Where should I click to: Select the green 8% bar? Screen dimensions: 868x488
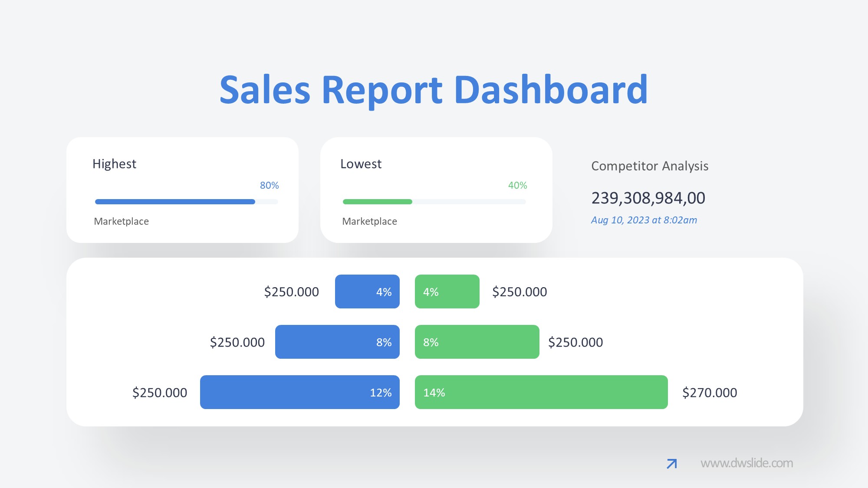(477, 342)
